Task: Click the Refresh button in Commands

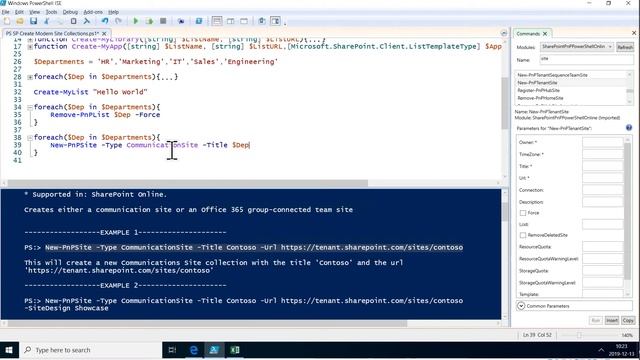Action: [x=624, y=47]
